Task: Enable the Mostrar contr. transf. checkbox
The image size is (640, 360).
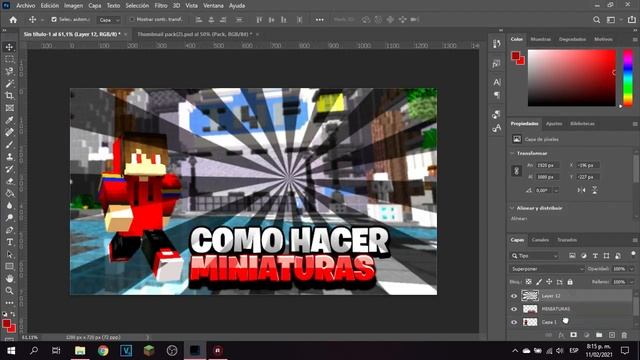Action: 131,19
